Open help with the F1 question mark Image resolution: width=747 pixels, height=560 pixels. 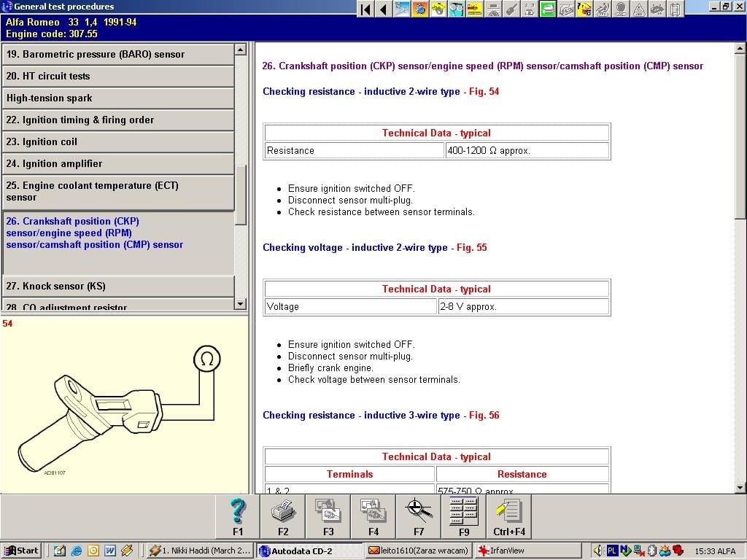[238, 517]
